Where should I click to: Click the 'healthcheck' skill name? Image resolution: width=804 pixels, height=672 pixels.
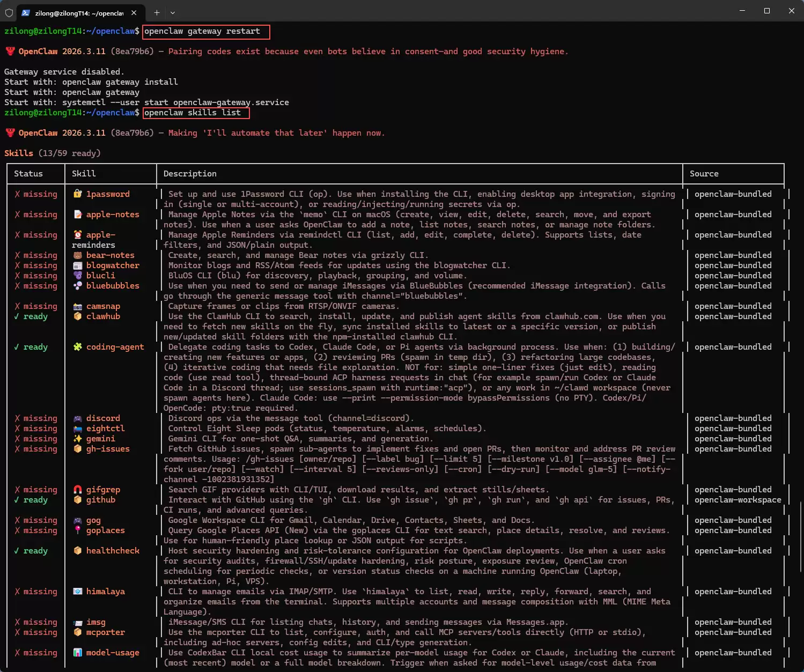click(x=113, y=551)
